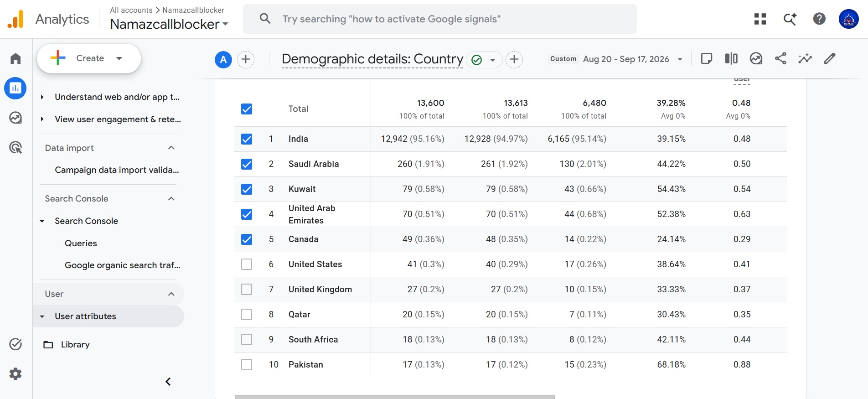Customize report with pencil icon
The height and width of the screenshot is (399, 868).
[x=830, y=58]
